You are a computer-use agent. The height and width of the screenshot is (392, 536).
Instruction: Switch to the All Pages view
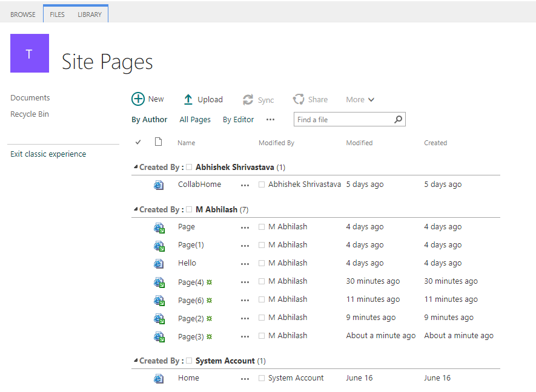(x=195, y=120)
